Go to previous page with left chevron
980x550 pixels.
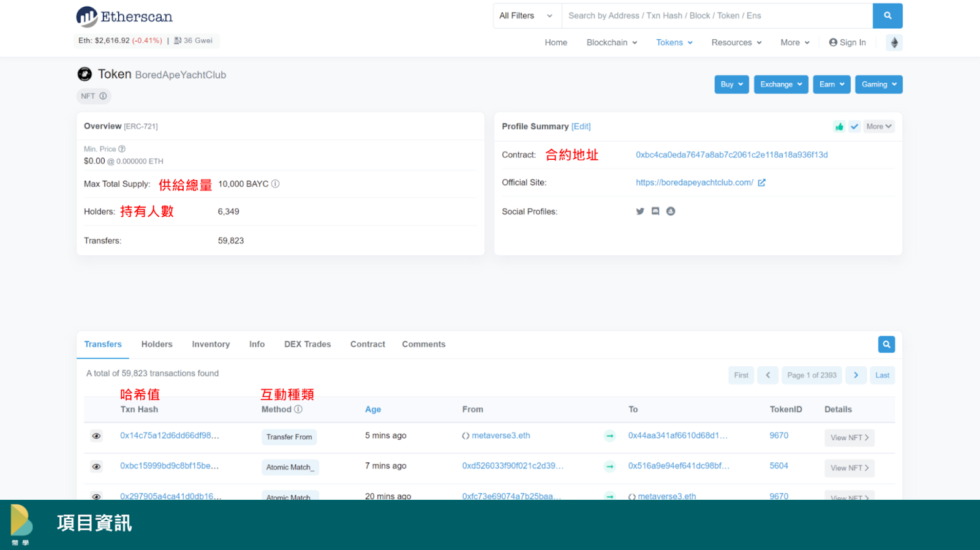point(767,375)
